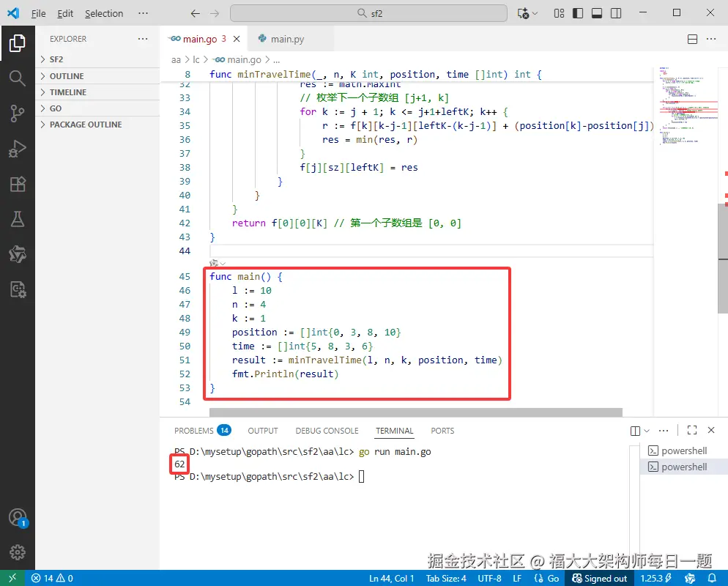Open the OUTPUT panel tab
Image resolution: width=728 pixels, height=586 pixels.
pyautogui.click(x=263, y=431)
